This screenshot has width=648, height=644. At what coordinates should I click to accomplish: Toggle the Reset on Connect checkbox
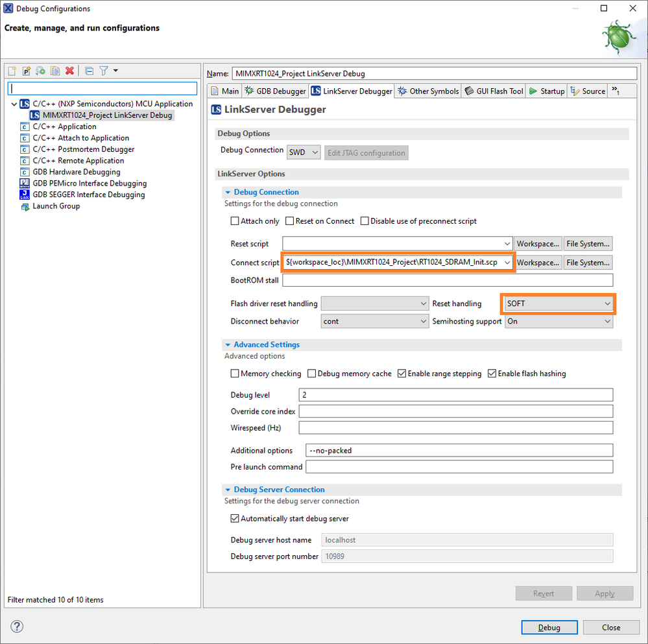coord(290,221)
